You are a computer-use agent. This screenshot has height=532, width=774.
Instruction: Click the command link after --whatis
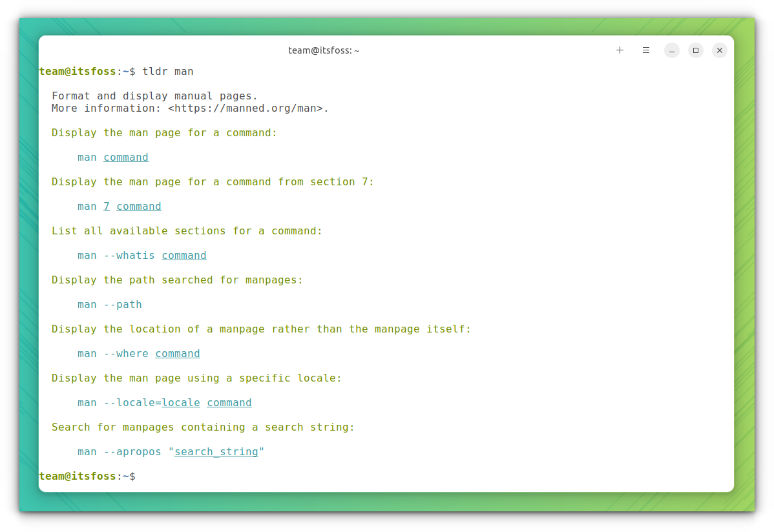click(183, 255)
